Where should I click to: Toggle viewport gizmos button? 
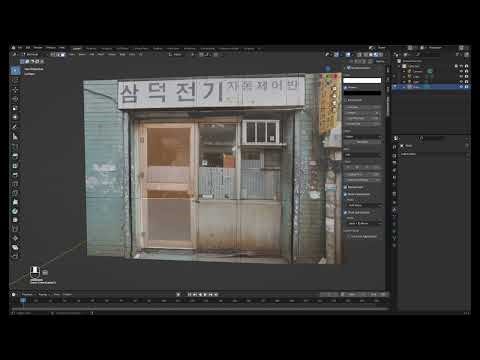coord(337,54)
